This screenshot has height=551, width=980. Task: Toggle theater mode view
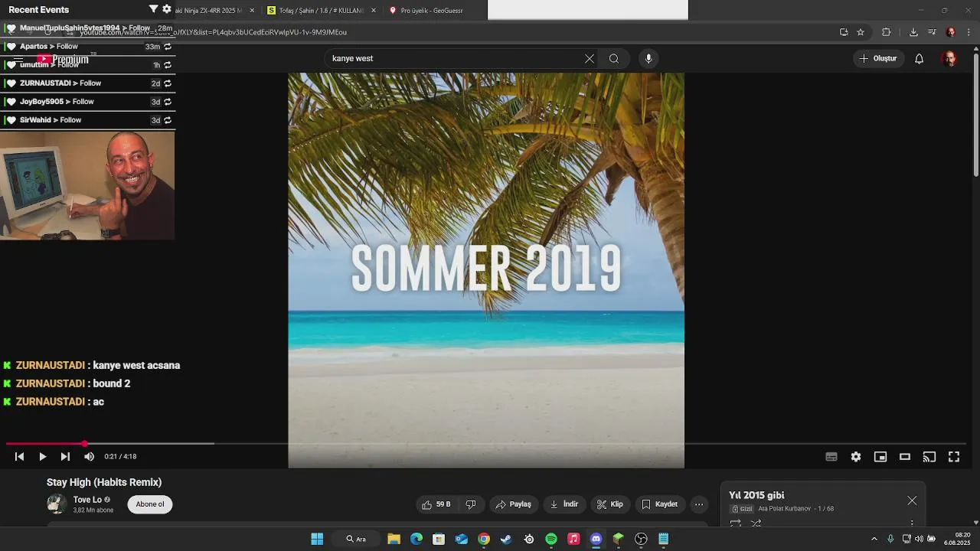click(905, 457)
